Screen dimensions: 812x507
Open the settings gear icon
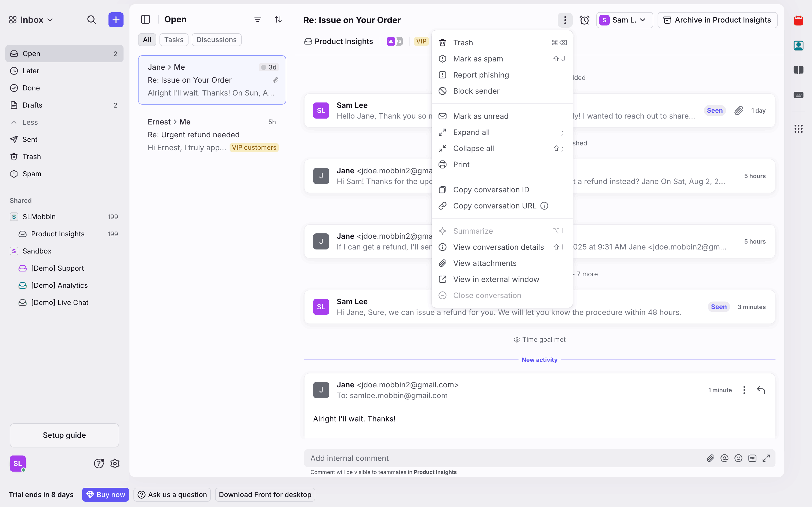(115, 464)
